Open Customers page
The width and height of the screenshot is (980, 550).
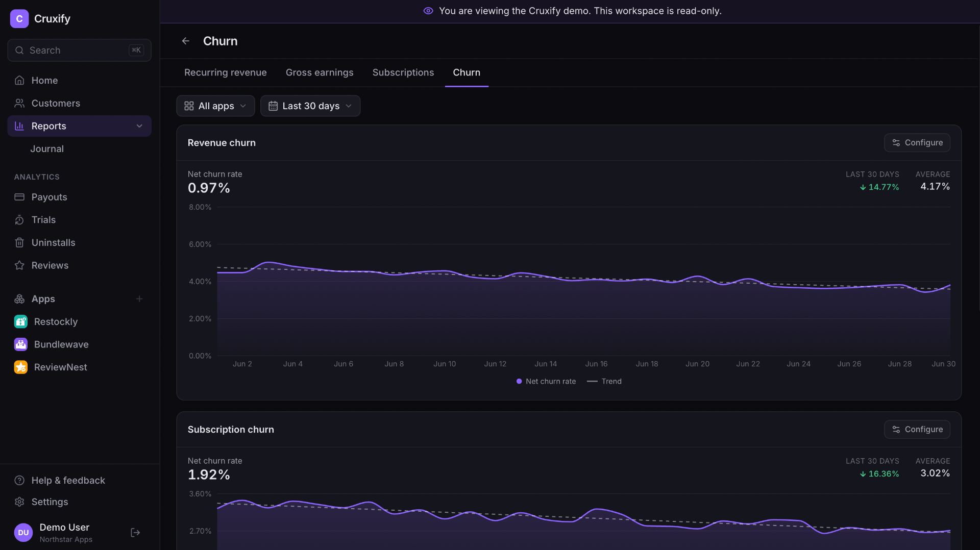pyautogui.click(x=79, y=103)
